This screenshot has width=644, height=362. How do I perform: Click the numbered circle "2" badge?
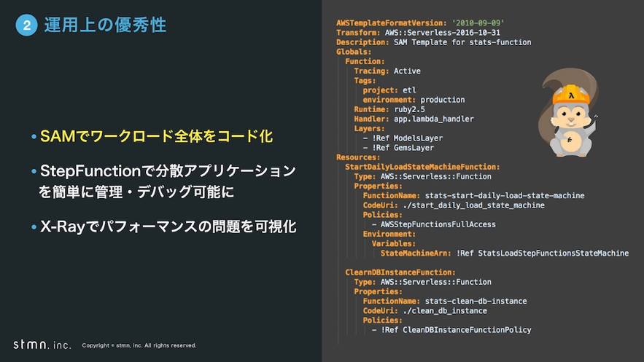point(27,25)
